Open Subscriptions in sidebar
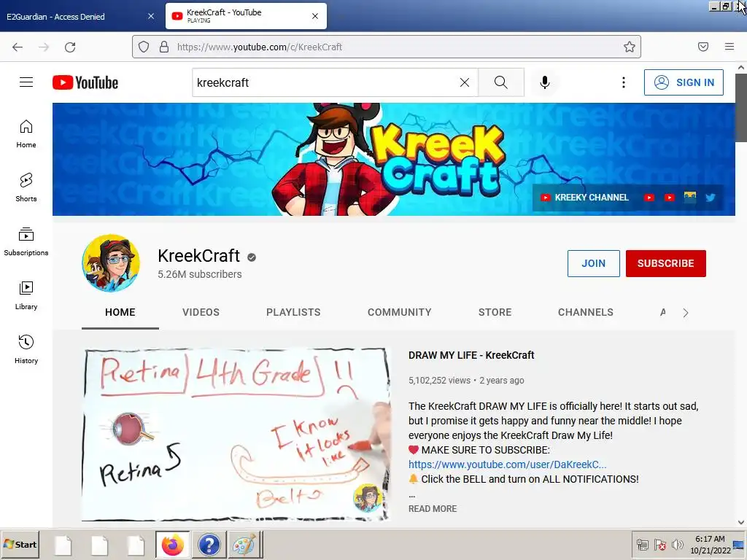This screenshot has height=560, width=747. (26, 242)
